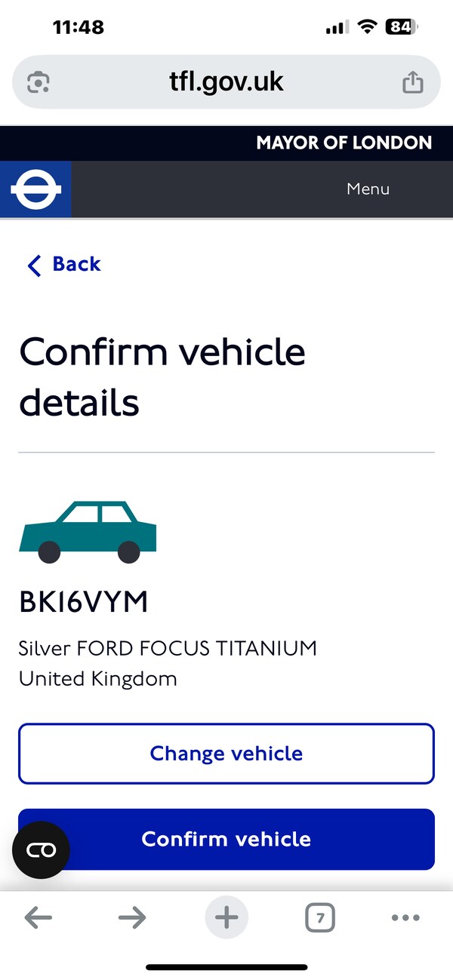Tap the BK16VYM registration number

tap(84, 602)
